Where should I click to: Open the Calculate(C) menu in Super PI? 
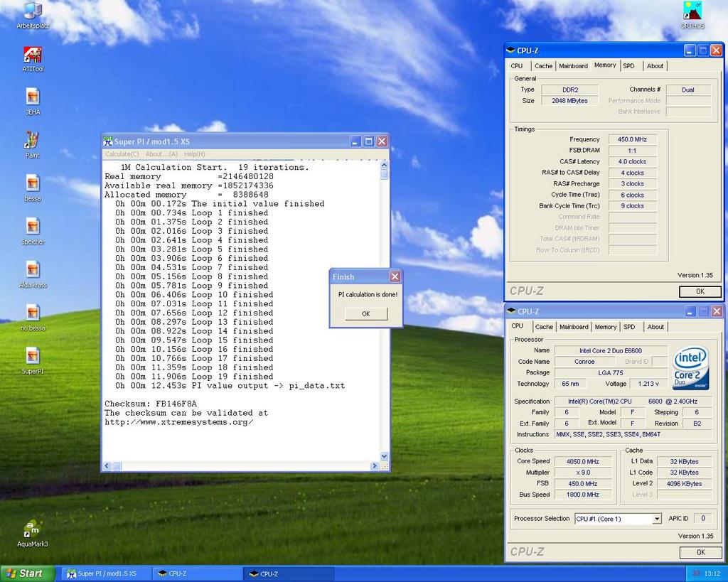[122, 154]
